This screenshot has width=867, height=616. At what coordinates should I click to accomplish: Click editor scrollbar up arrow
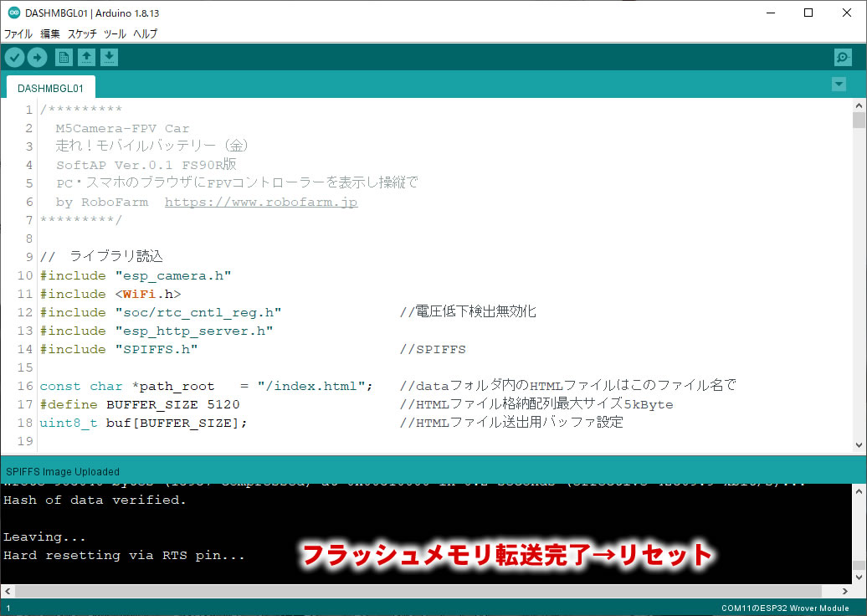tap(859, 105)
